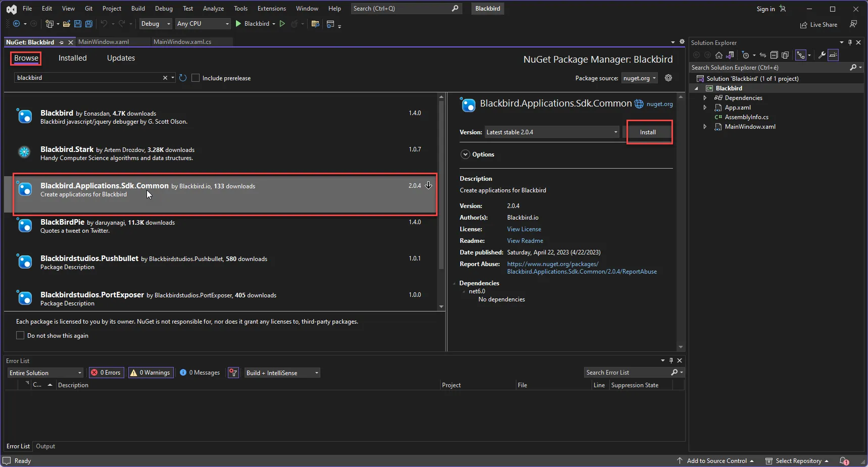This screenshot has width=868, height=467.
Task: Open the Feedback icon near Live Share
Action: coord(853,24)
